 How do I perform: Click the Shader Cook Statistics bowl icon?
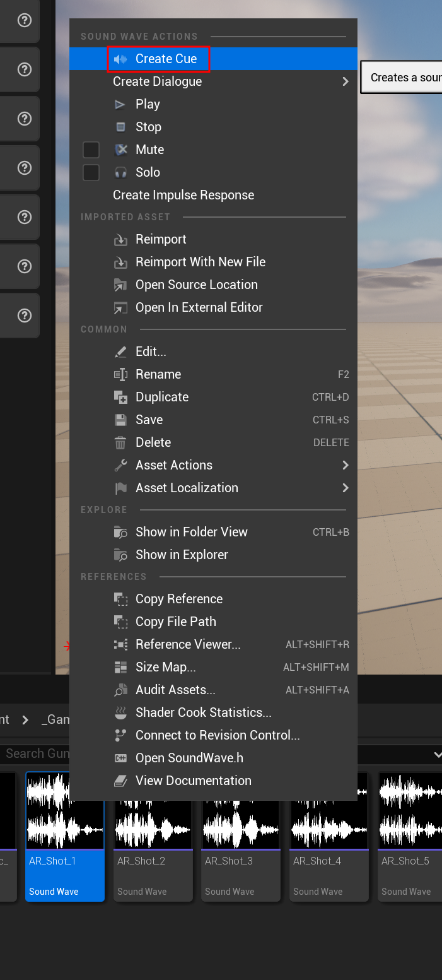pos(120,713)
